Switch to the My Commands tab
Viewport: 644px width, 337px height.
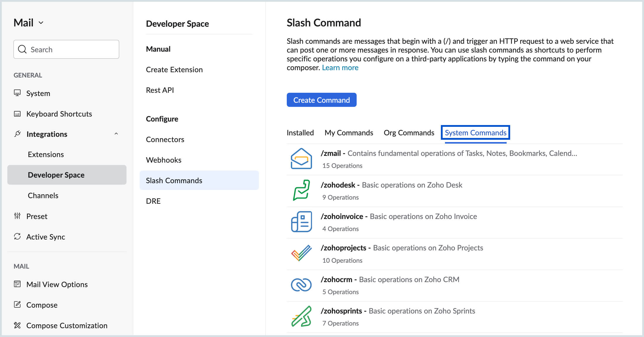pos(349,133)
